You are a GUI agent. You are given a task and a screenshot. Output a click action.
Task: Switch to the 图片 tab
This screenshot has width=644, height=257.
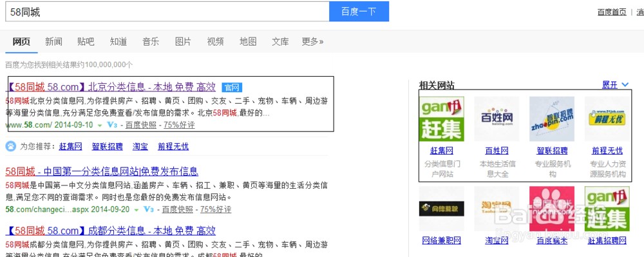coord(183,41)
